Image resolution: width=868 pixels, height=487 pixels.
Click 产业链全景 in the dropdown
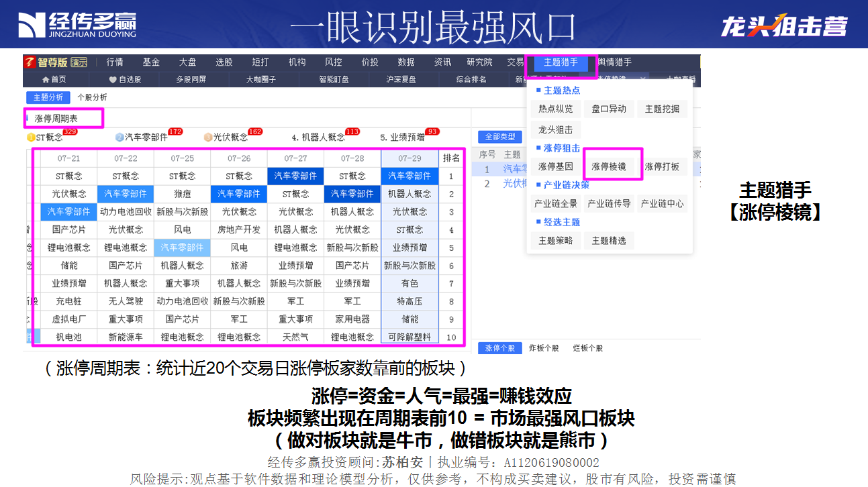(556, 203)
